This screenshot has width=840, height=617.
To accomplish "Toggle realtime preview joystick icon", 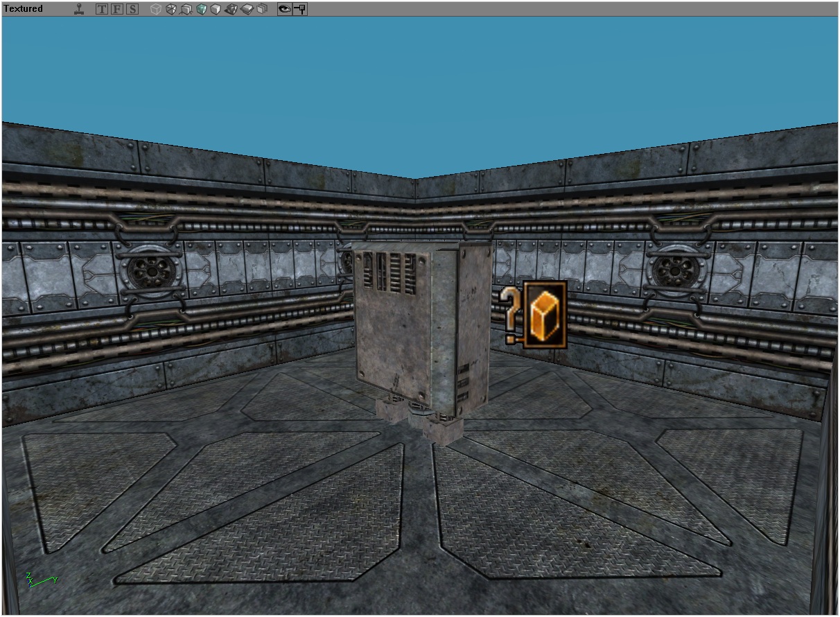I will (80, 9).
